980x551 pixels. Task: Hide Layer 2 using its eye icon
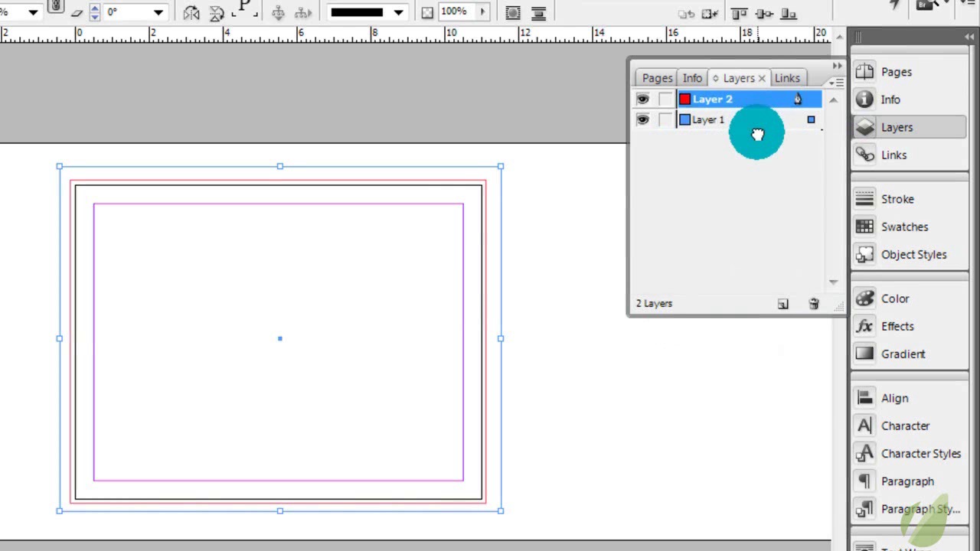pos(642,99)
